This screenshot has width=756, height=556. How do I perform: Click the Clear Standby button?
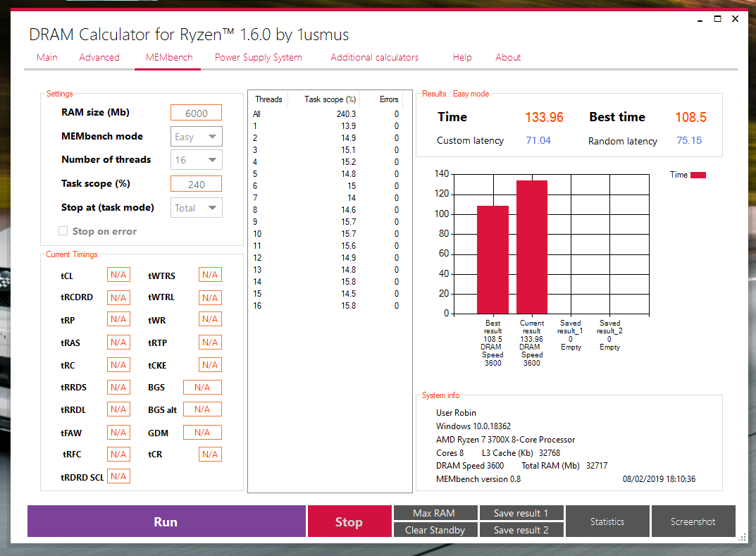(436, 529)
